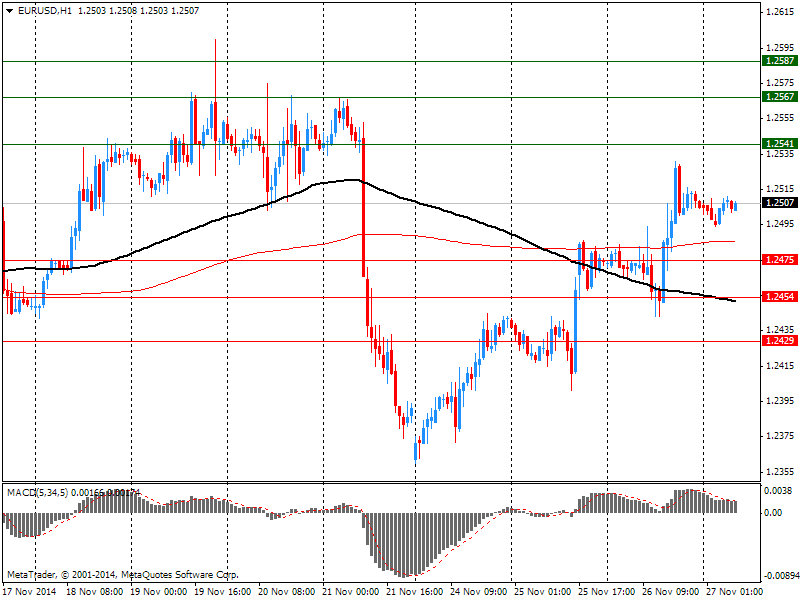Click the 17 Nov 2014 date label

tap(30, 592)
